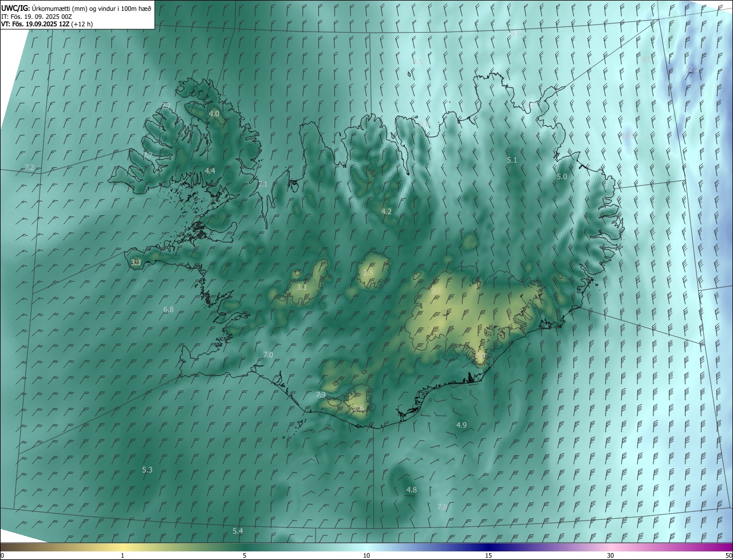Click the 9.0 value label

647,59
